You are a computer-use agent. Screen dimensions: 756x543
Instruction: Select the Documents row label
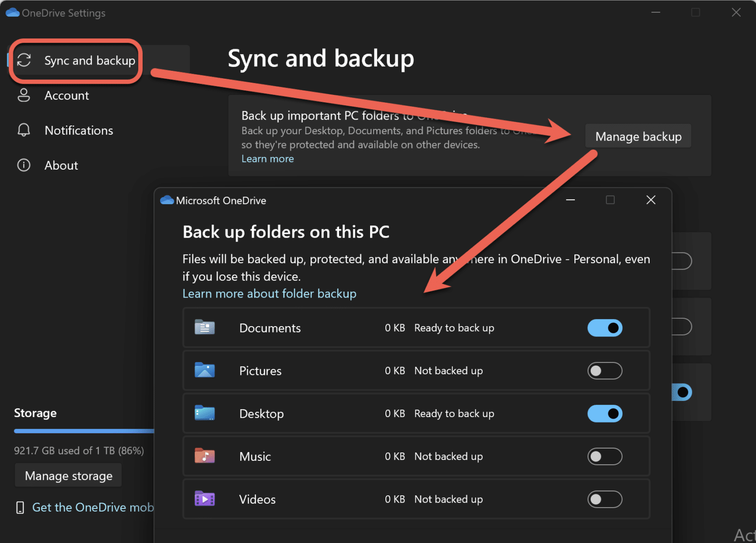click(270, 328)
